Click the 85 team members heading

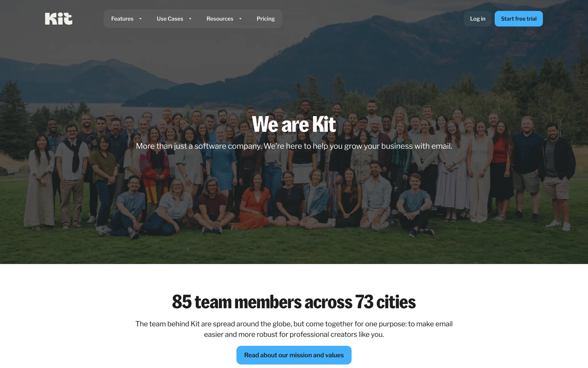pos(294,302)
